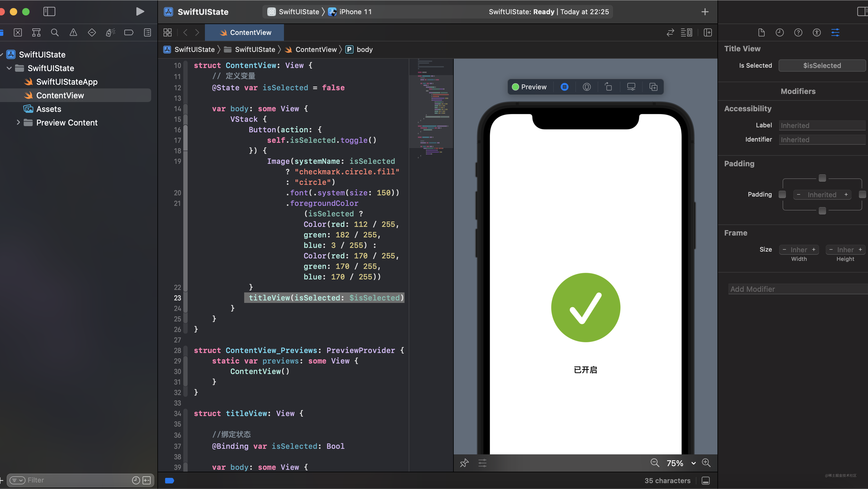Click the Run button to build the project
Image resolution: width=868 pixels, height=489 pixels.
tap(140, 11)
